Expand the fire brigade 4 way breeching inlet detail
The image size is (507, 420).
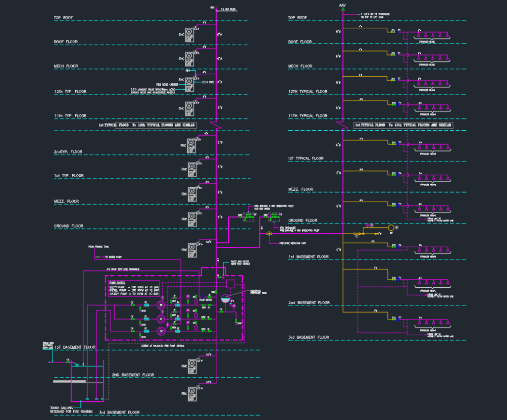[x=248, y=217]
